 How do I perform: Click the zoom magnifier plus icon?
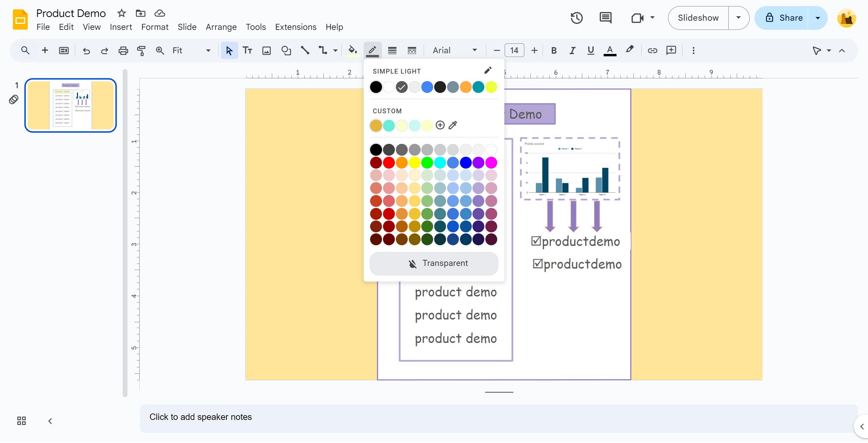[160, 51]
